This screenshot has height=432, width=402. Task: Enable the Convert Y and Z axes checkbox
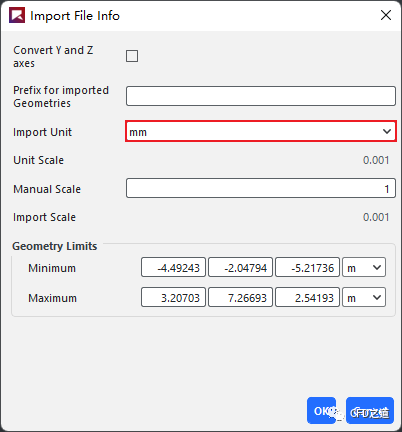(132, 56)
